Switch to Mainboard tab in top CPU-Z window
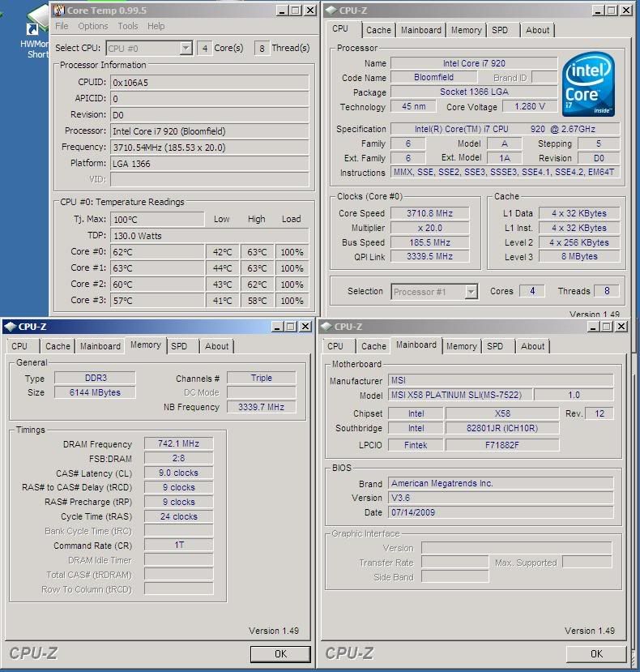640x672 pixels. pyautogui.click(x=420, y=30)
